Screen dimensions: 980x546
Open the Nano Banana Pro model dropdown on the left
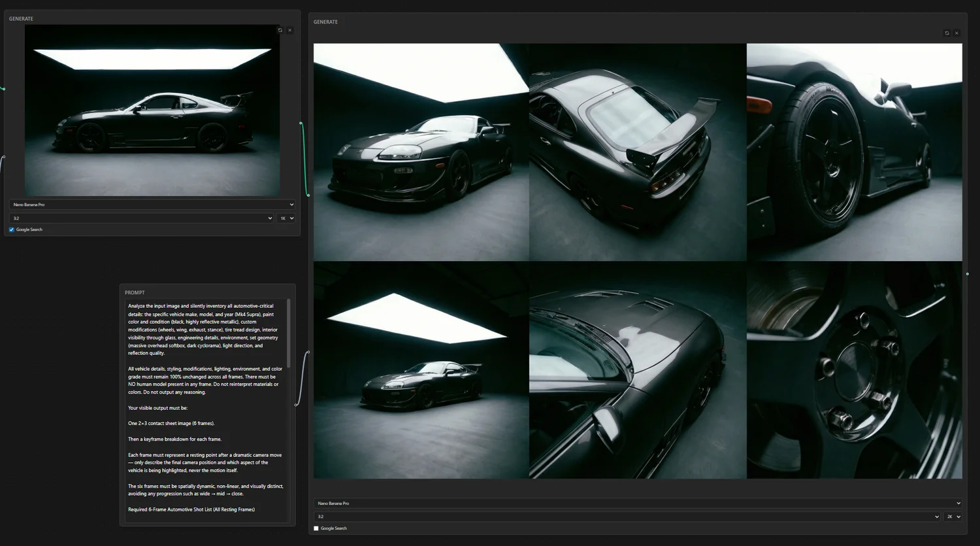[151, 204]
